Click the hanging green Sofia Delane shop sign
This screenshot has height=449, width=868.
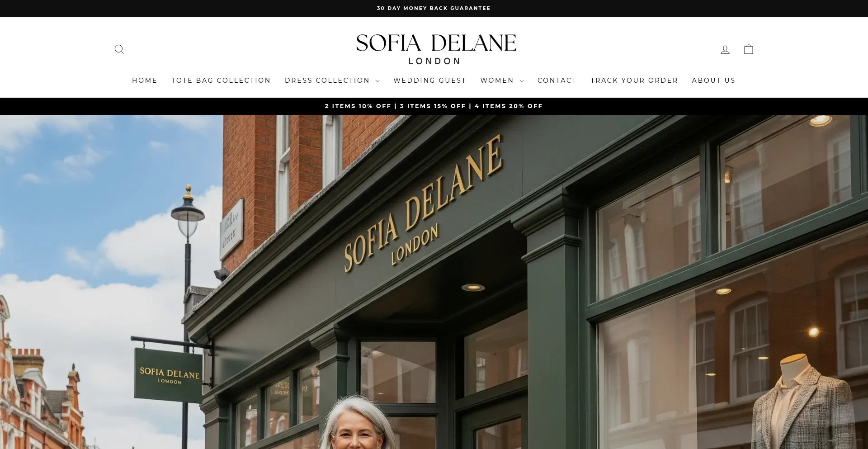click(x=168, y=375)
